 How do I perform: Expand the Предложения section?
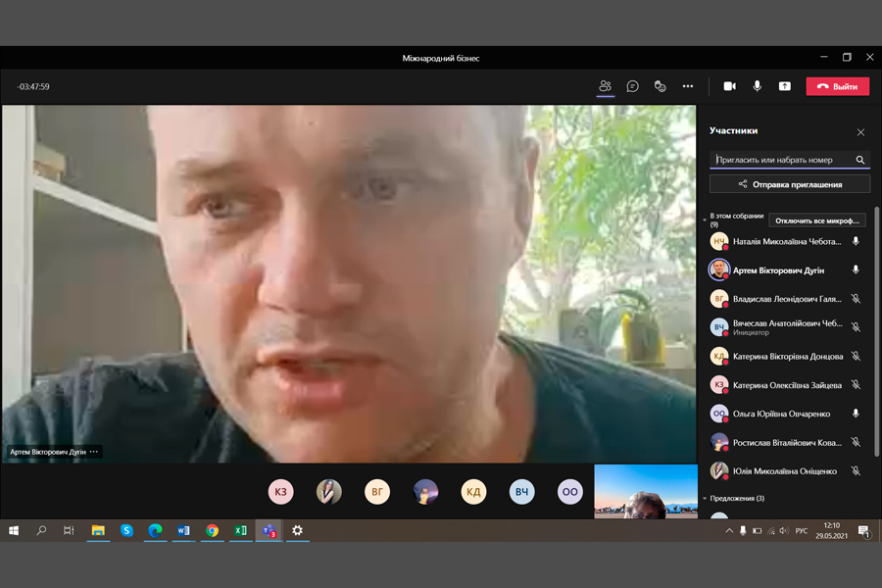pyautogui.click(x=705, y=499)
